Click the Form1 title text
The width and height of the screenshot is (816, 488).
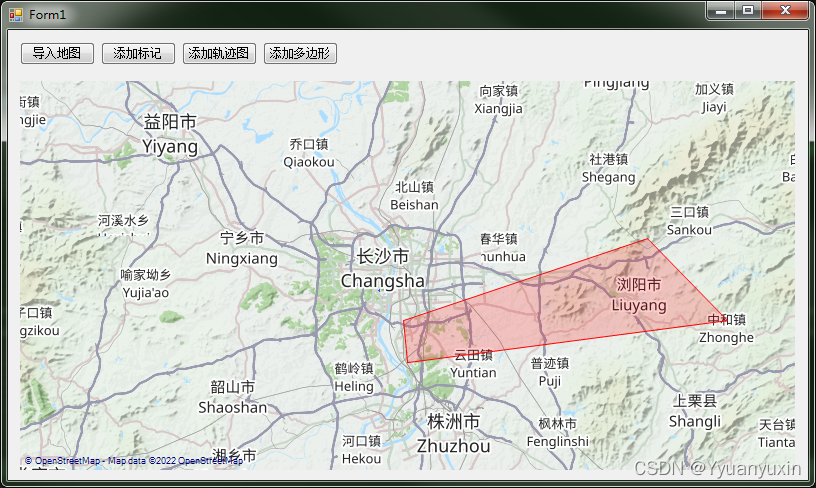pos(47,15)
